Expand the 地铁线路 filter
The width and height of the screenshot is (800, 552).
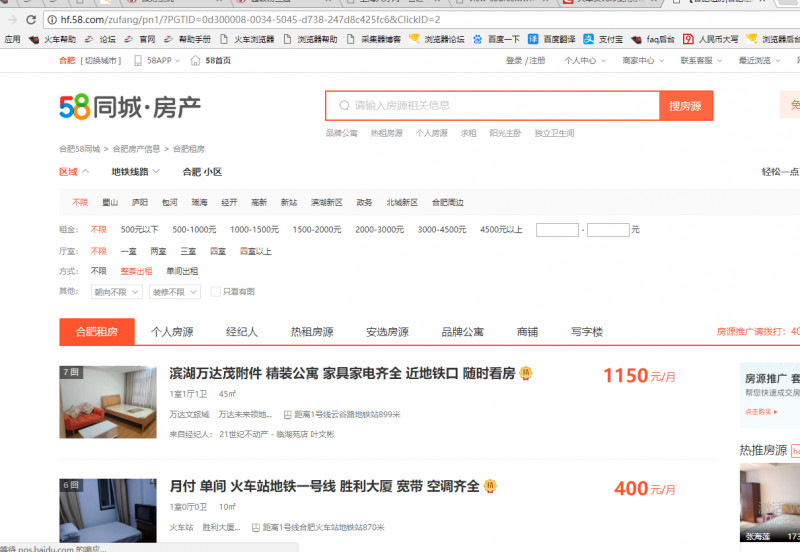click(136, 172)
